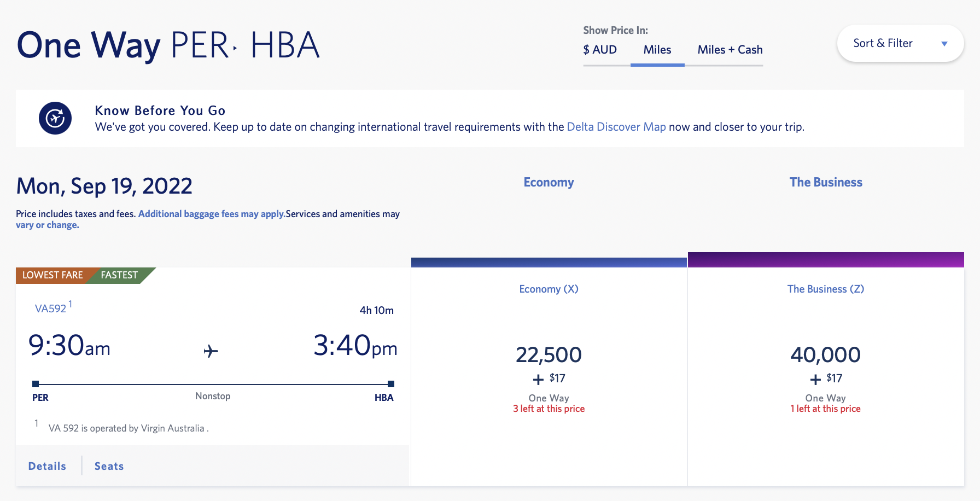This screenshot has height=501, width=980.
Task: Click the One Way PER HBA heading
Action: 168,45
